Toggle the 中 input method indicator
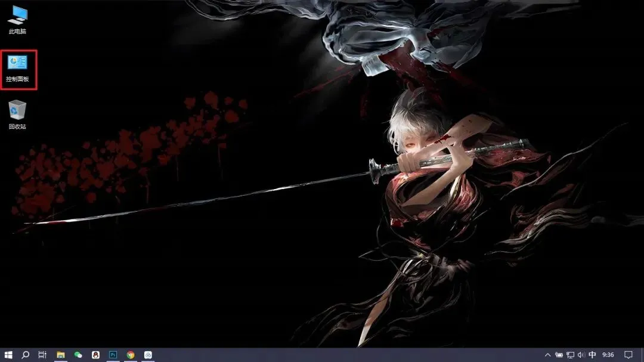Viewport: 644px width, 362px height. tap(592, 355)
